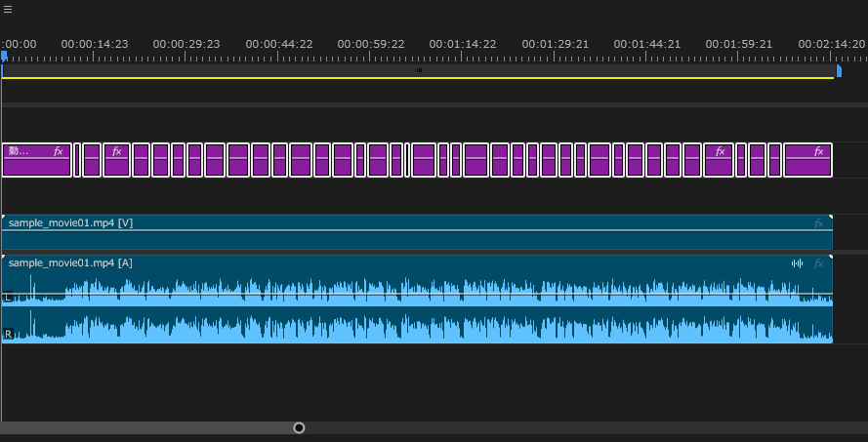Screen dimensions: 868x442
Task: Click fx badge on sample_movie01.mp4 [A] clip
Action: coord(819,263)
